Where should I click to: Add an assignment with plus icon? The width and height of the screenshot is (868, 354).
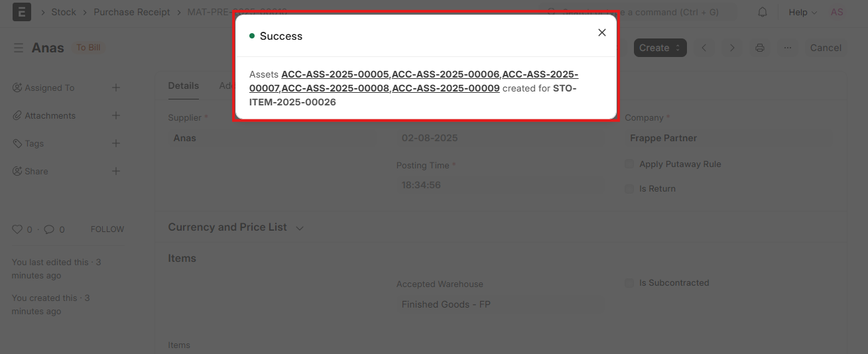(x=116, y=88)
